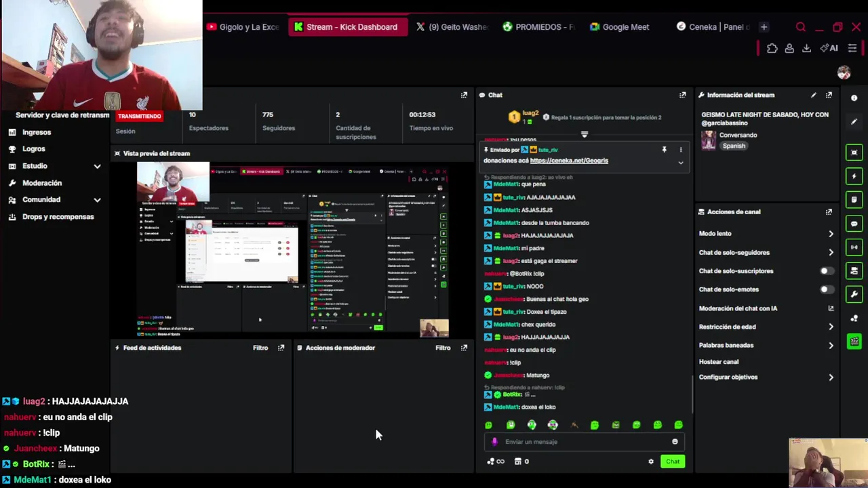868x488 pixels.
Task: Open the channel points infinity icon
Action: 496,462
